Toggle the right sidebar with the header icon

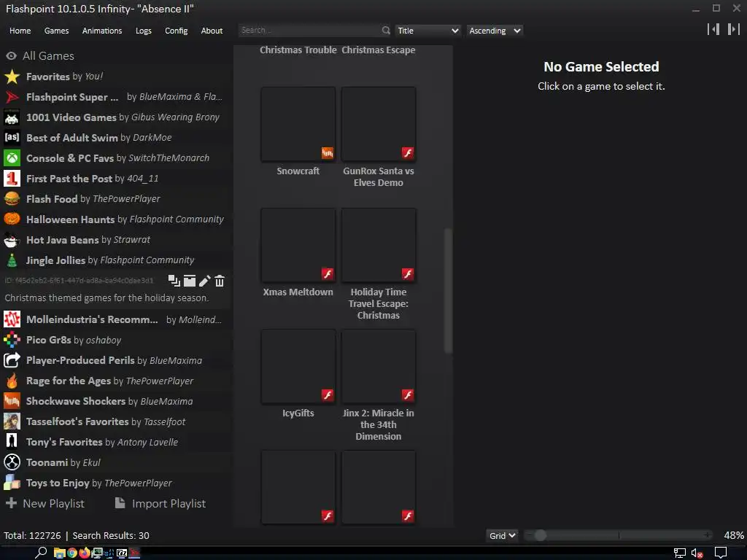[x=734, y=29]
